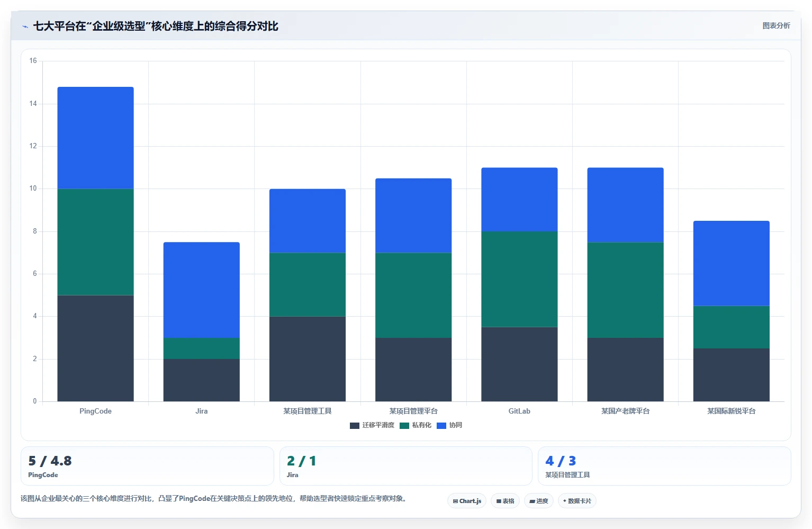This screenshot has height=529, width=812.
Task: Open the Jira 2 / 1 stat card
Action: (405, 466)
